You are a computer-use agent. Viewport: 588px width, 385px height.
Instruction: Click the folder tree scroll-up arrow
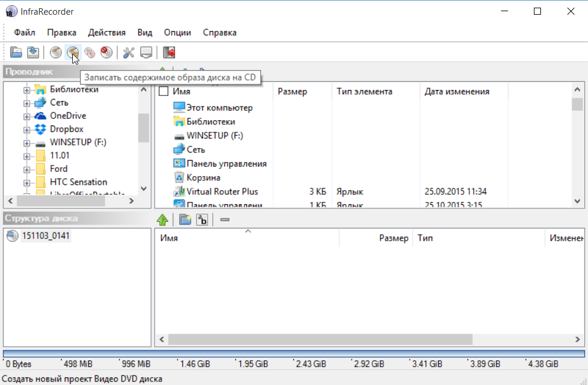143,89
